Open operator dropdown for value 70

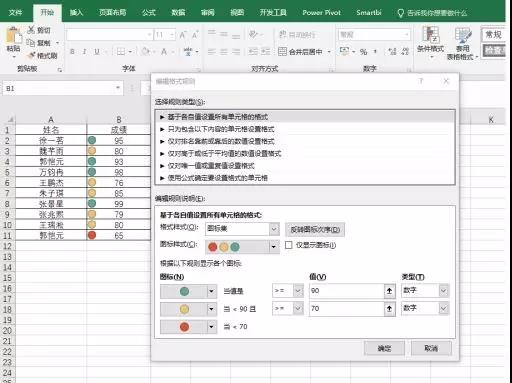(x=298, y=309)
